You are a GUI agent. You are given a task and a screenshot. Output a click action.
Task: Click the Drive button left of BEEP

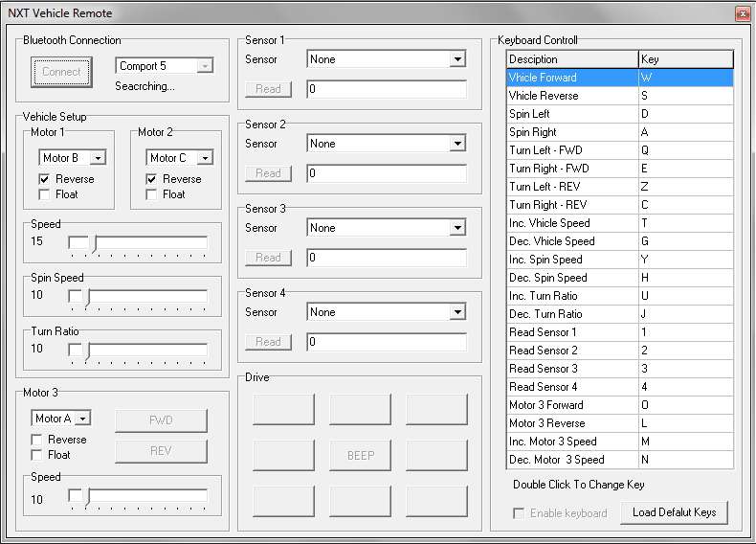pos(283,455)
